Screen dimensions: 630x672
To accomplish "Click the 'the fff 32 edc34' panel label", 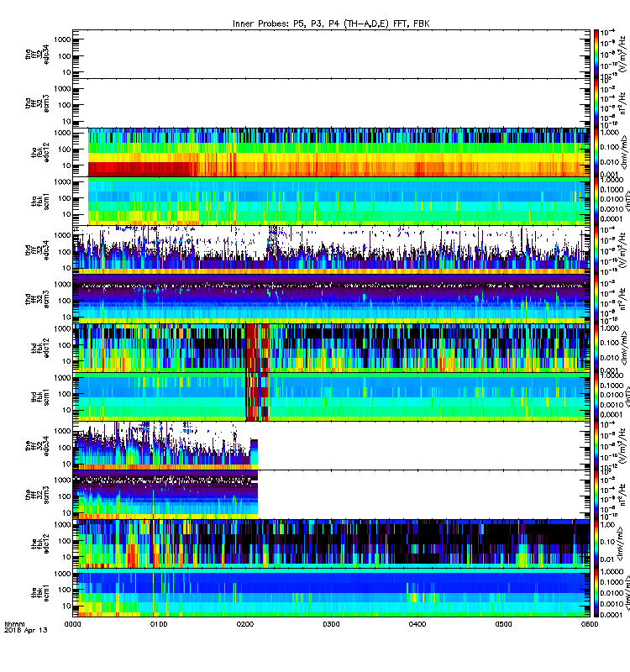I will click(37, 446).
